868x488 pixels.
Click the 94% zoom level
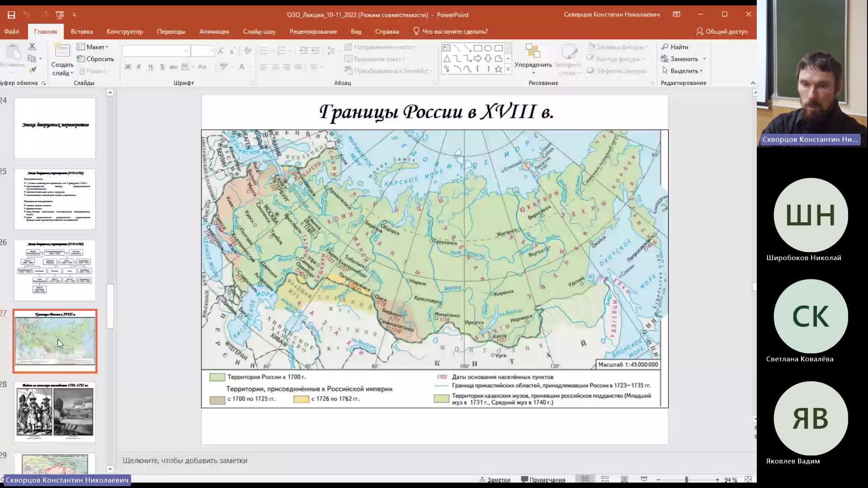(731, 480)
